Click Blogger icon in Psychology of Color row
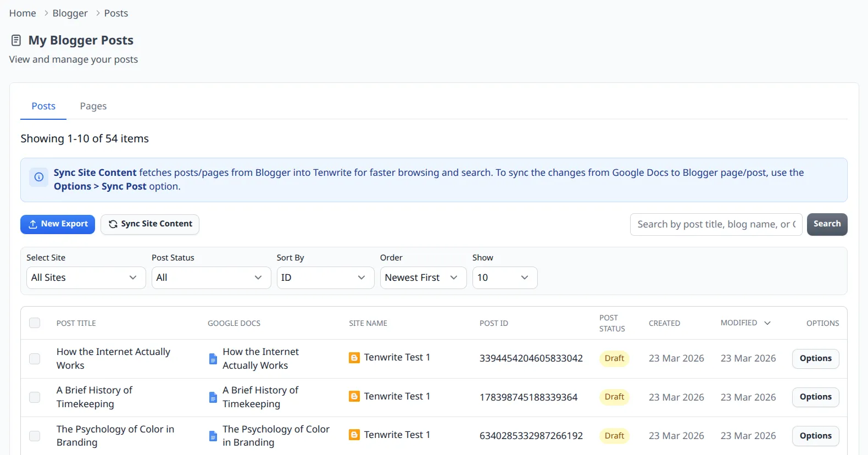The width and height of the screenshot is (868, 455). [x=354, y=435]
